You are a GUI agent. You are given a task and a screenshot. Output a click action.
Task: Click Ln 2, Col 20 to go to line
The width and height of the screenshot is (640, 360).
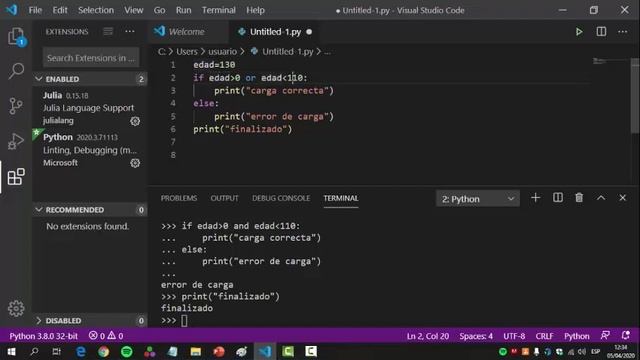click(428, 336)
